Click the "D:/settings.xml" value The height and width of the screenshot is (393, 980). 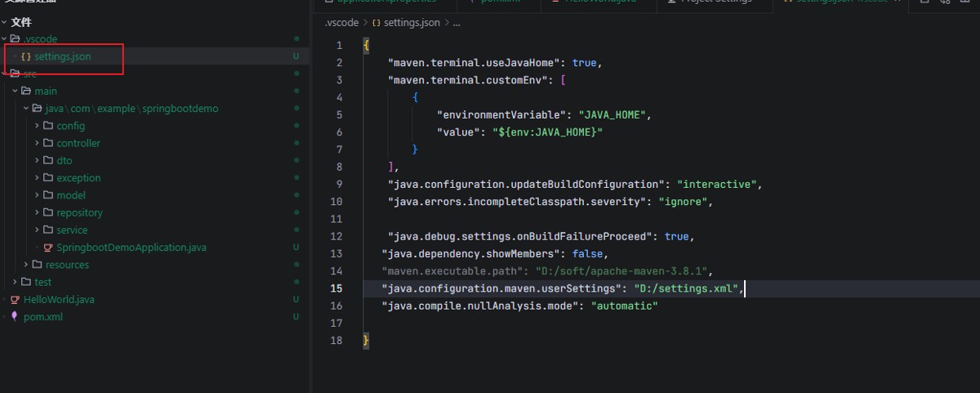(686, 288)
